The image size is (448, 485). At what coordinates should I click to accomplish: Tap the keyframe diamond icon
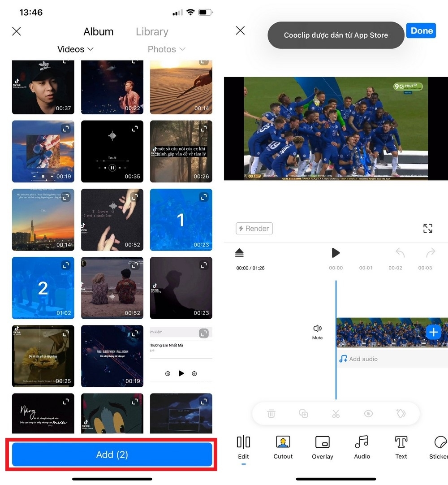click(401, 413)
